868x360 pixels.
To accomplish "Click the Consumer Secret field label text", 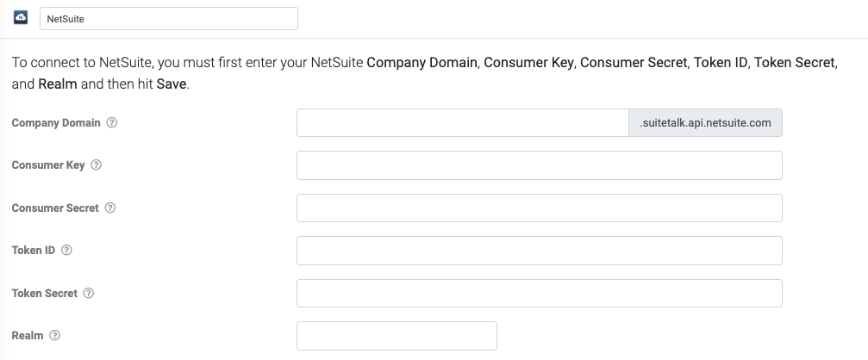I will click(x=55, y=208).
